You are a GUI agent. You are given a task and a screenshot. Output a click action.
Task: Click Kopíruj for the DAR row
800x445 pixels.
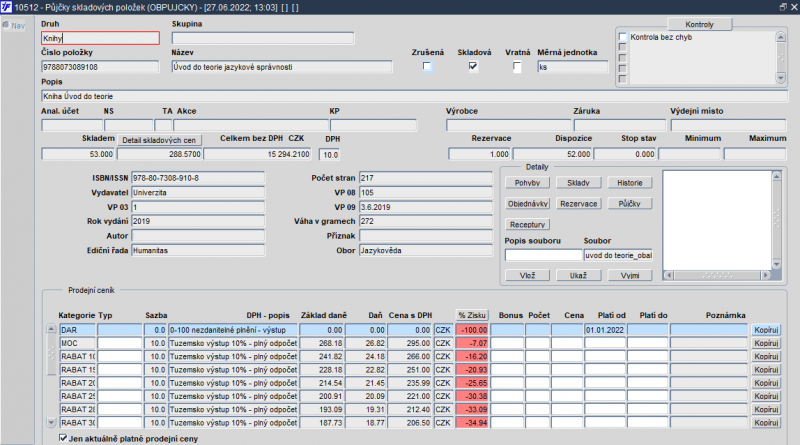click(766, 330)
